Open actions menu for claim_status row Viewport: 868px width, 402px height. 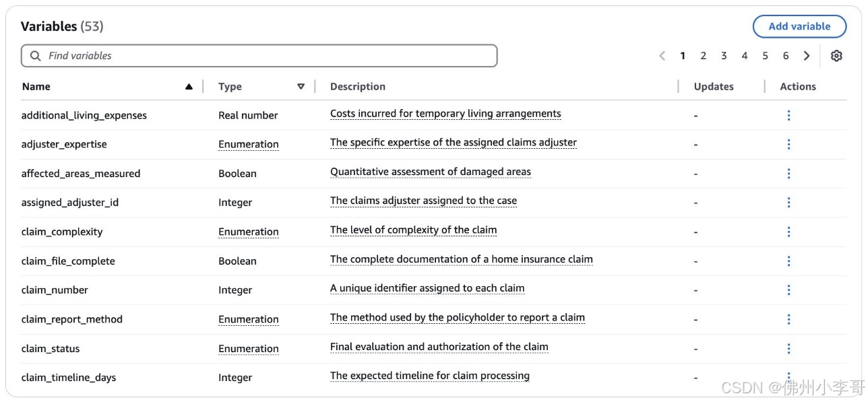pos(788,349)
